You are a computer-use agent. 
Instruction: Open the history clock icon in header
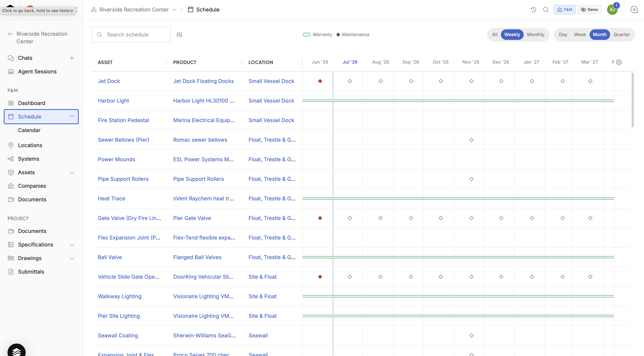pos(533,9)
